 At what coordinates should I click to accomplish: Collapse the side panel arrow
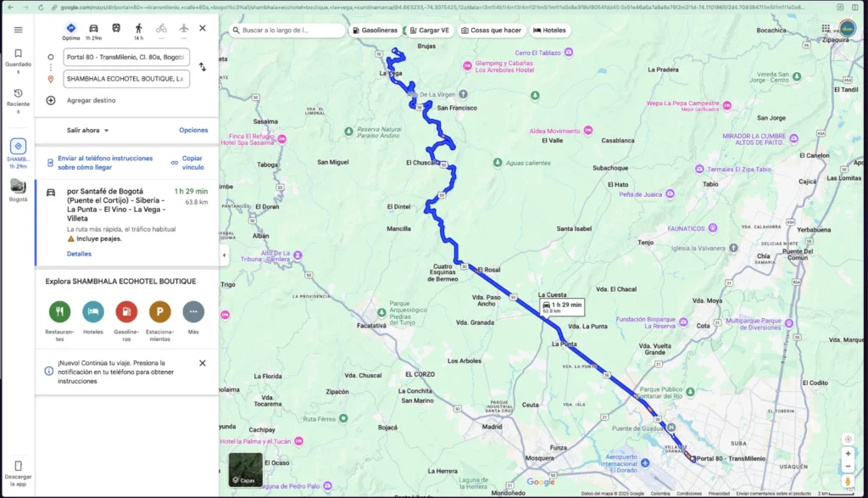224,255
